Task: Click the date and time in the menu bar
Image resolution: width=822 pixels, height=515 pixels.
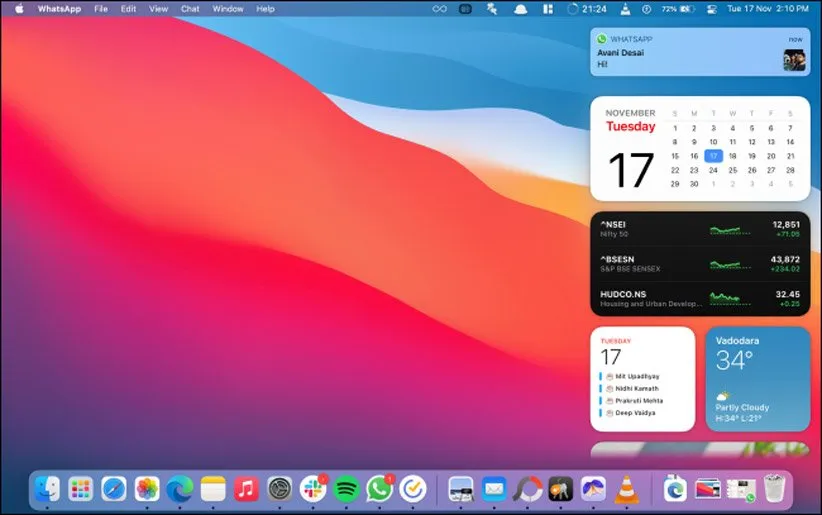Action: click(768, 8)
